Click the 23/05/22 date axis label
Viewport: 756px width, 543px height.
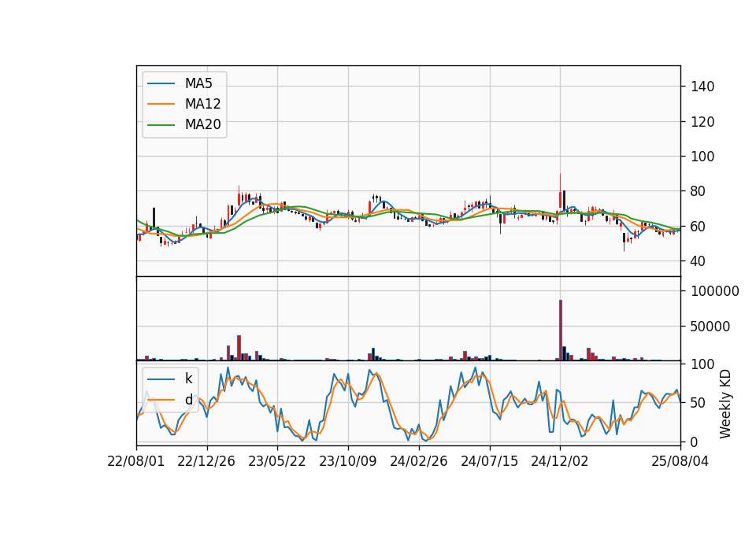click(276, 461)
